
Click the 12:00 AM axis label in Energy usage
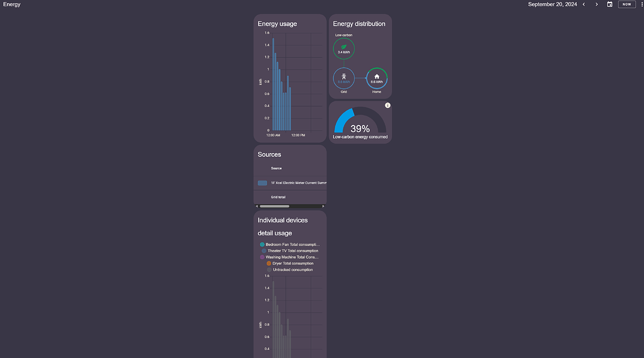point(273,135)
